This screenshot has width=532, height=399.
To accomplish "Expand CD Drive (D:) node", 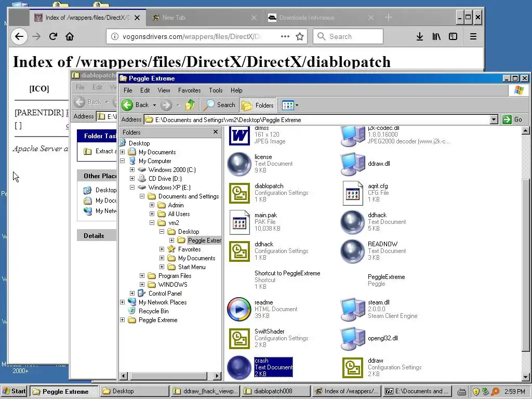I will (132, 179).
